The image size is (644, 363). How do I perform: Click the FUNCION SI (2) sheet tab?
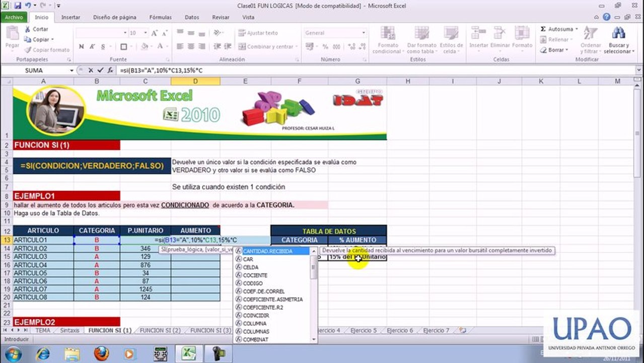click(160, 331)
